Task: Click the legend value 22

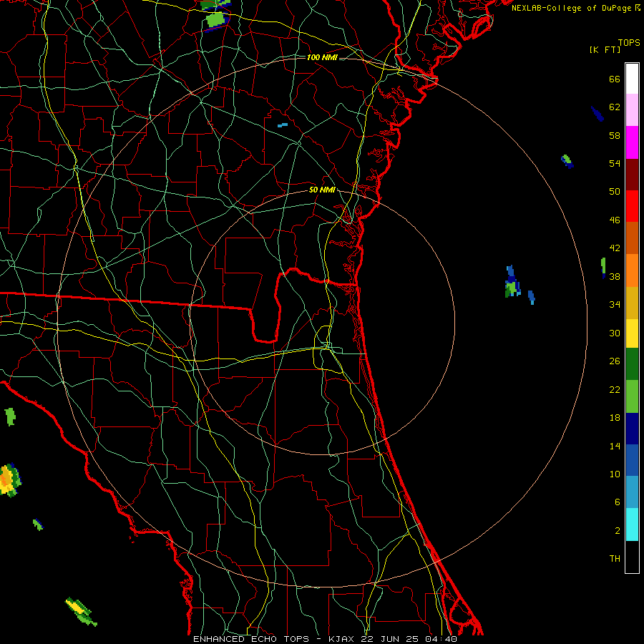Action: click(x=615, y=389)
